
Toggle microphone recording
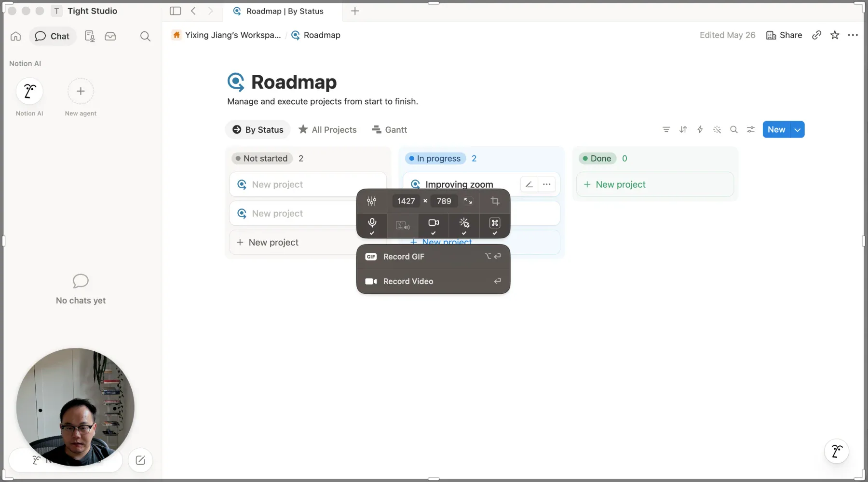372,226
